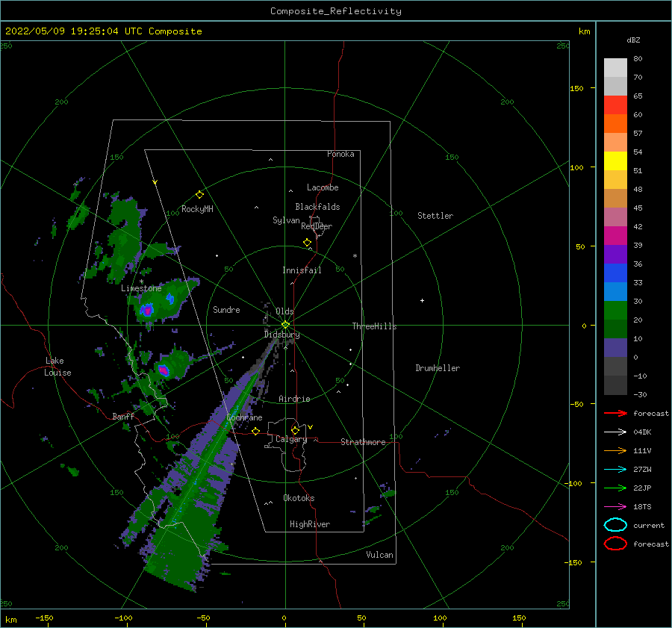Click the HighRiver label
Screen dimensions: 672x628
tap(310, 524)
